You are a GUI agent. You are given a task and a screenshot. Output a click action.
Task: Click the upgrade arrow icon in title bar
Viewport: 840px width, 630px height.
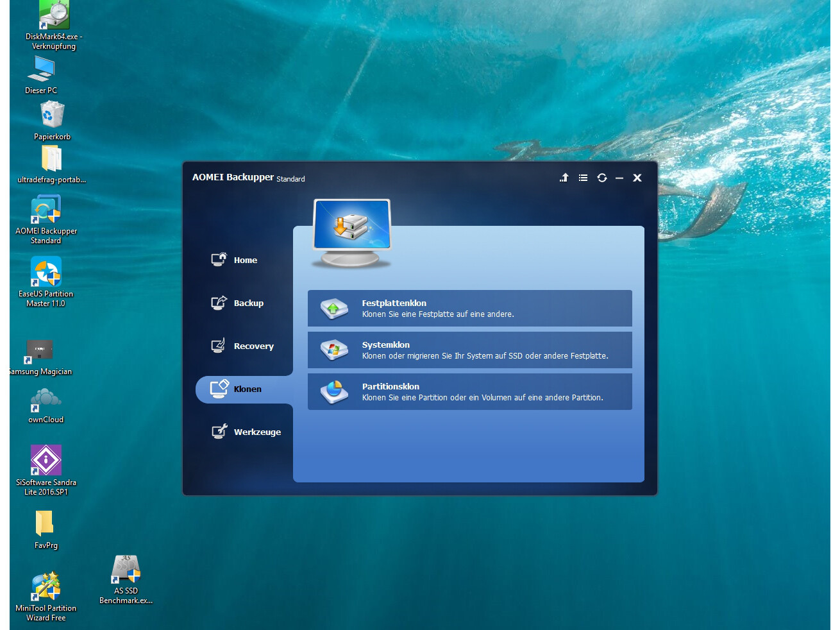(564, 178)
